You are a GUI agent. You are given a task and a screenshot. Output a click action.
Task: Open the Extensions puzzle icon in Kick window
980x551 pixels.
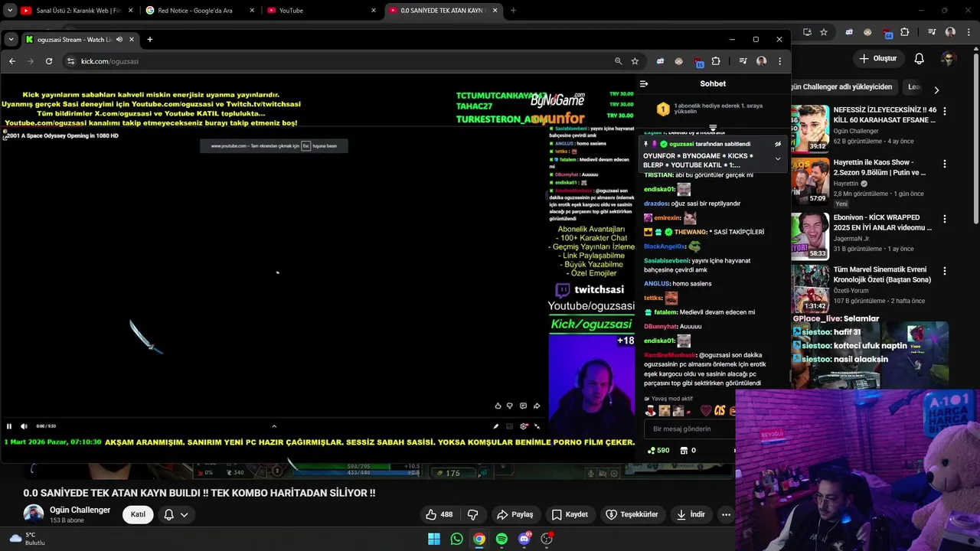[x=716, y=61]
